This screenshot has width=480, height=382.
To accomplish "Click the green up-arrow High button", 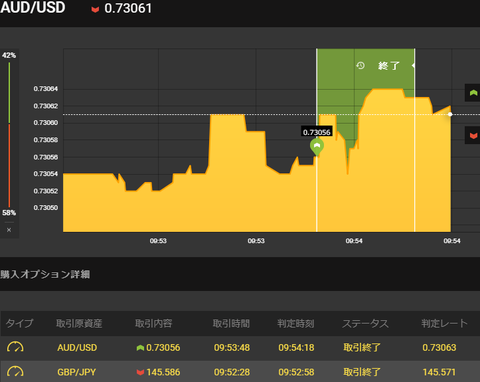I will (473, 93).
